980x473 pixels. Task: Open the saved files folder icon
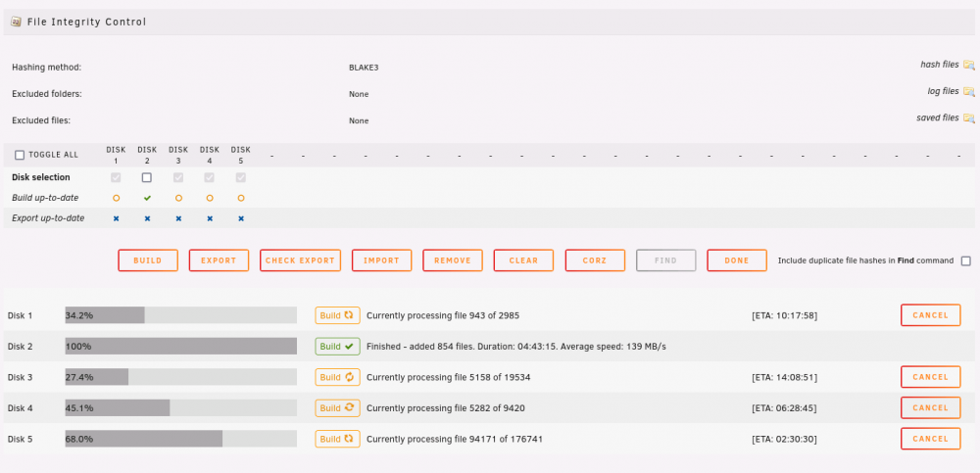969,118
